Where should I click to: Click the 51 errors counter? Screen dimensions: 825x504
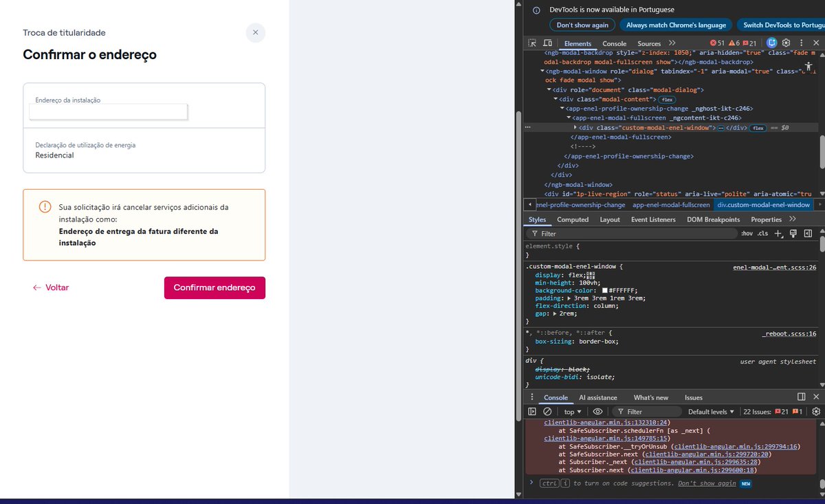pos(717,43)
